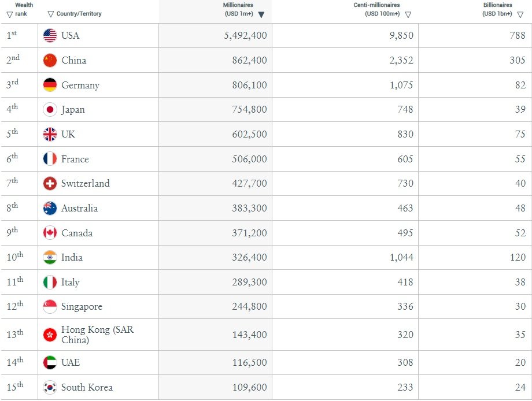
Task: Click the UK flag icon
Action: pyautogui.click(x=50, y=134)
